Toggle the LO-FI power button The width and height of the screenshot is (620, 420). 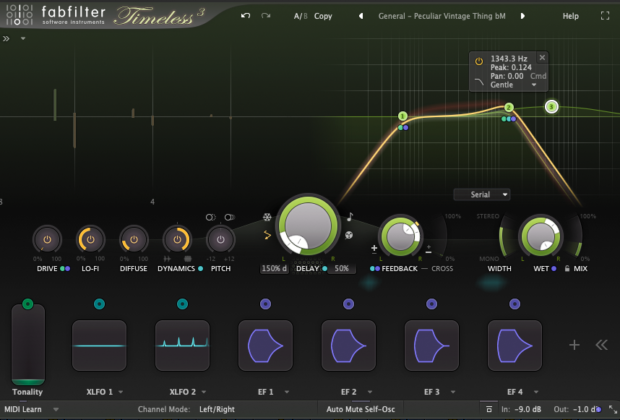pyautogui.click(x=91, y=239)
